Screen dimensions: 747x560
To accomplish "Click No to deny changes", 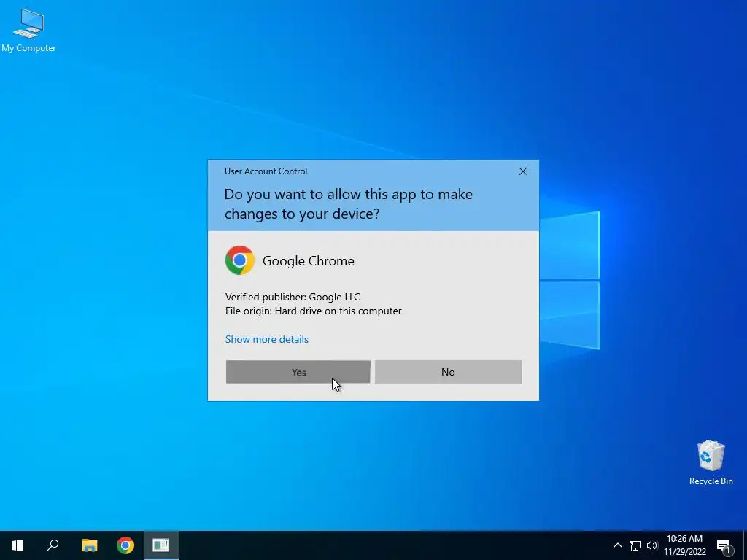I will pos(448,372).
